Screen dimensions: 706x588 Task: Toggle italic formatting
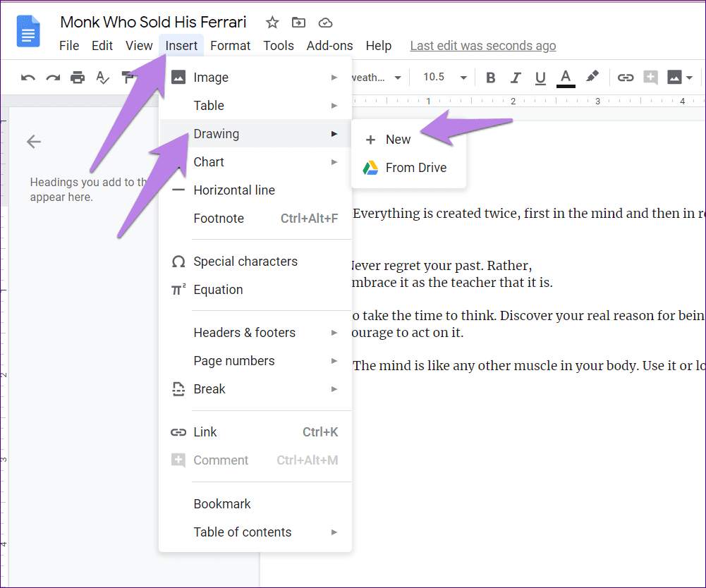click(516, 78)
